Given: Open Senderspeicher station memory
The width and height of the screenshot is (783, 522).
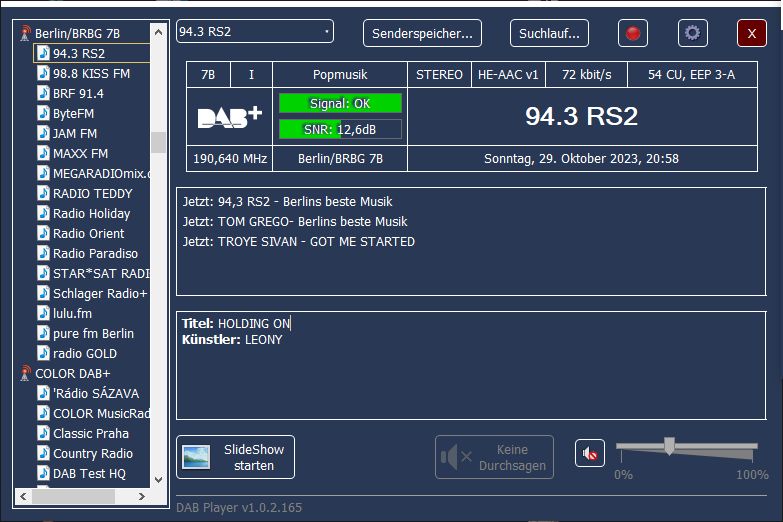Looking at the screenshot, I should coord(422,33).
